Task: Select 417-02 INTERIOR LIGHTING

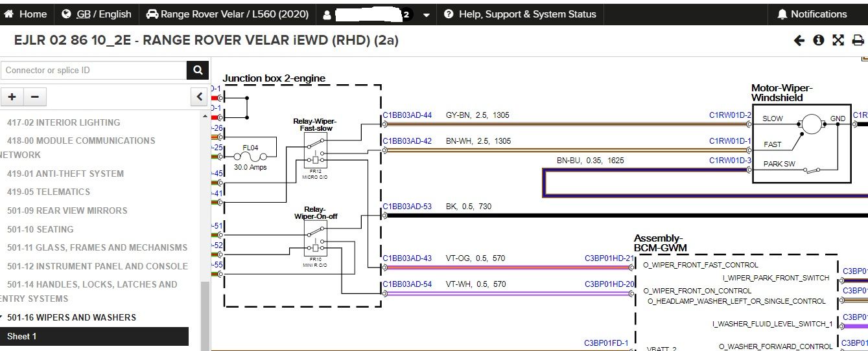Action: (64, 122)
